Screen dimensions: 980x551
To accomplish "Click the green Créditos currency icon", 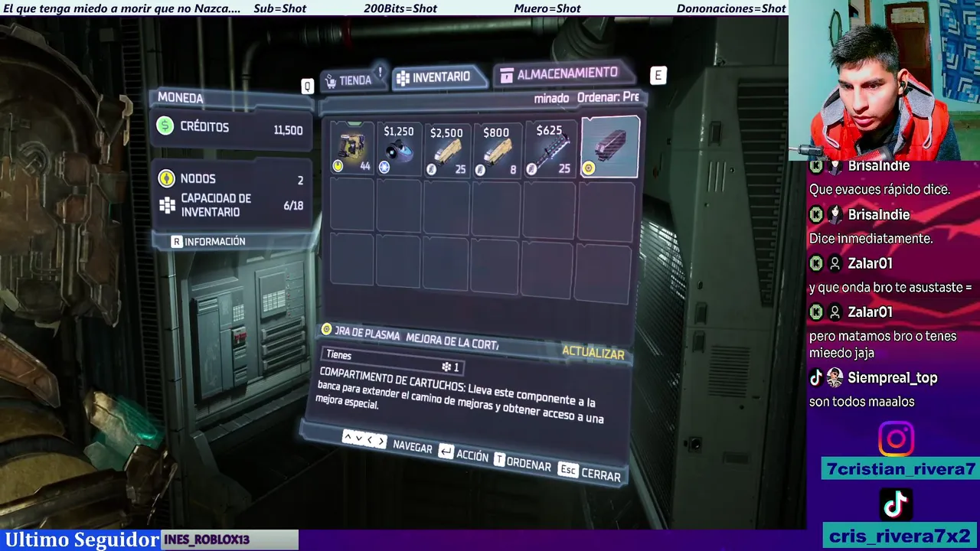I will pyautogui.click(x=165, y=126).
